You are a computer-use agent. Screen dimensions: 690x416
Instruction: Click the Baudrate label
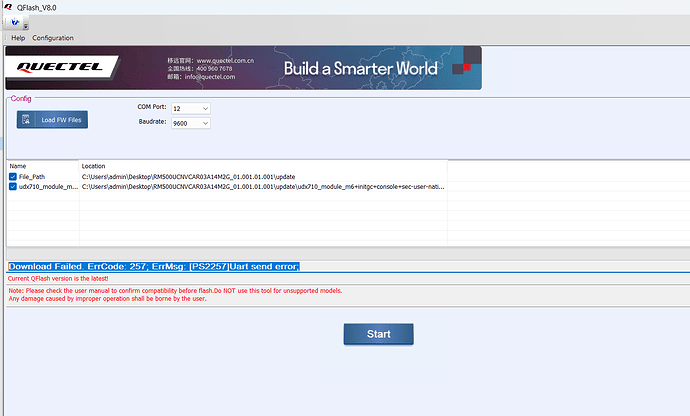coord(152,121)
